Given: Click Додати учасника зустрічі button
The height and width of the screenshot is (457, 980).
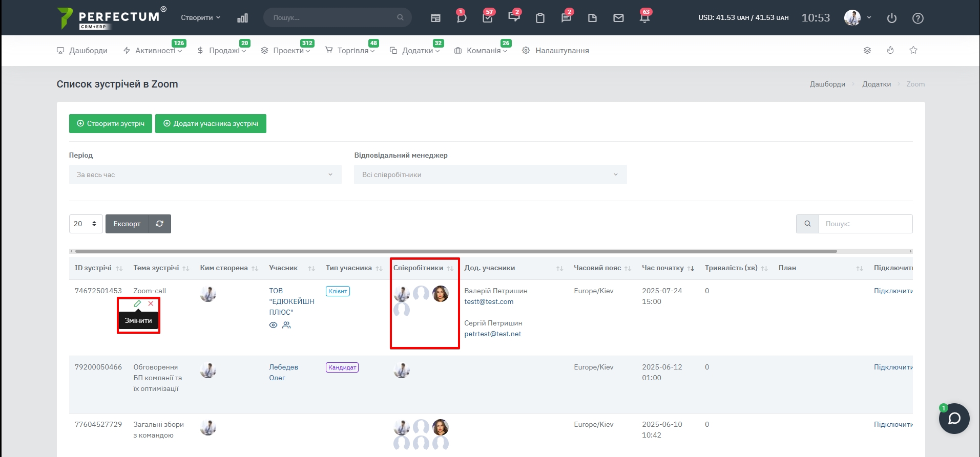Looking at the screenshot, I should click(211, 123).
